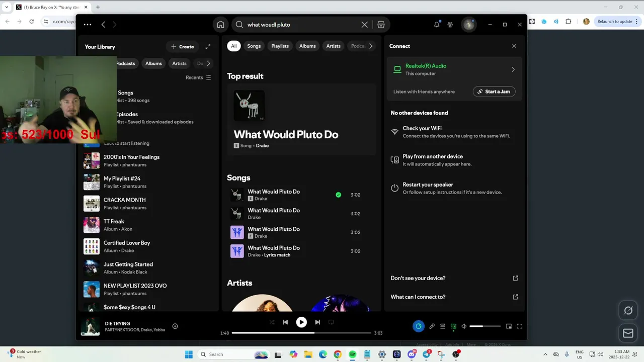Toggle liked checkmark on first Pluto song
Image resolution: width=644 pixels, height=362 pixels.
(338, 195)
